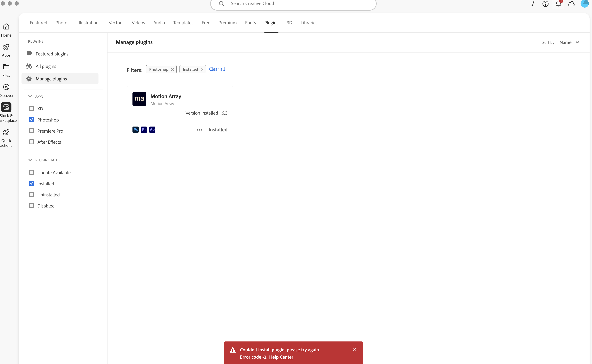The height and width of the screenshot is (364, 592).
Task: Click the warning triangle in error banner
Action: [233, 350]
